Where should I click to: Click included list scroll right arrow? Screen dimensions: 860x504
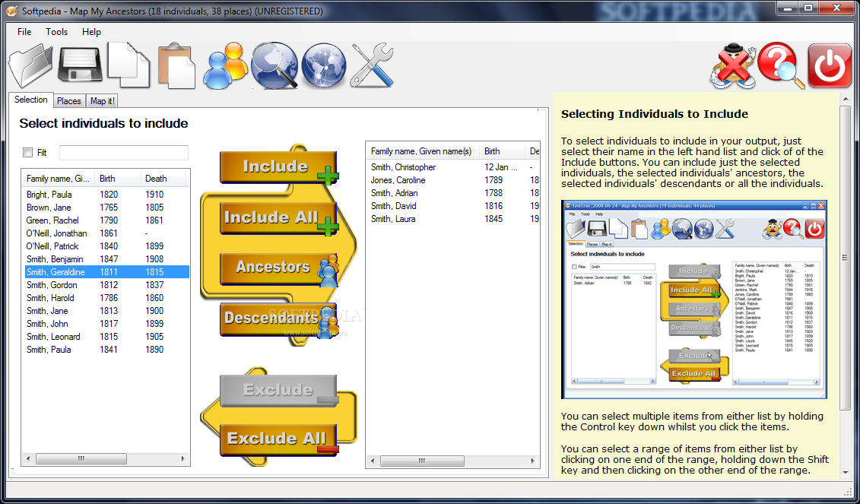point(532,461)
